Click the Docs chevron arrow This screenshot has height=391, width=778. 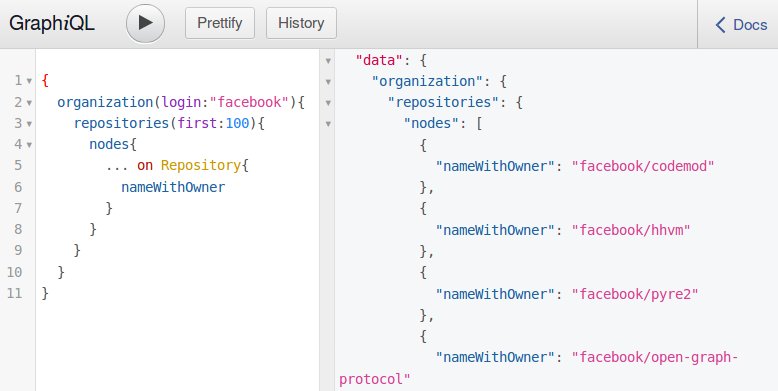720,24
